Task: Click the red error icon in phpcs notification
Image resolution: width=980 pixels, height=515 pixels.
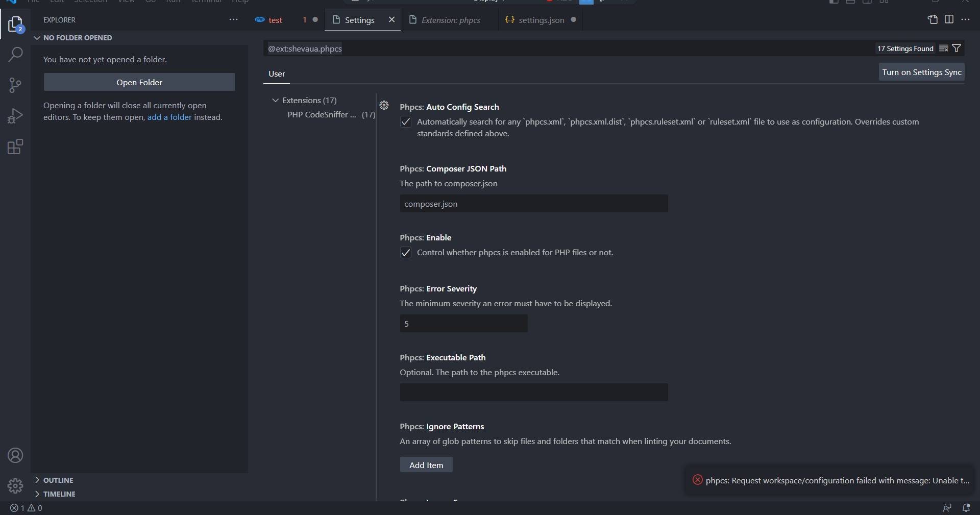Action: [697, 480]
